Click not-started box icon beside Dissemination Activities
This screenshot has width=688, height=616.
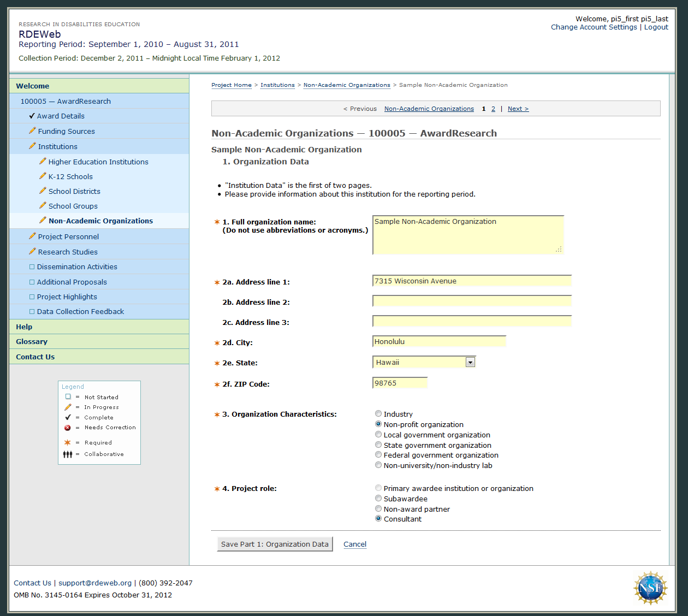[32, 267]
